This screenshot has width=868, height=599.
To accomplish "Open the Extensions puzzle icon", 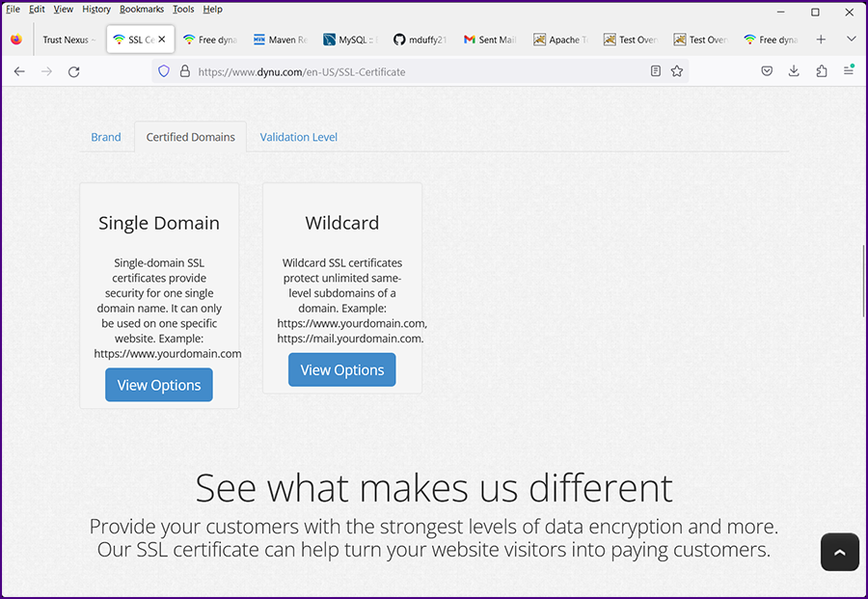I will pos(822,71).
